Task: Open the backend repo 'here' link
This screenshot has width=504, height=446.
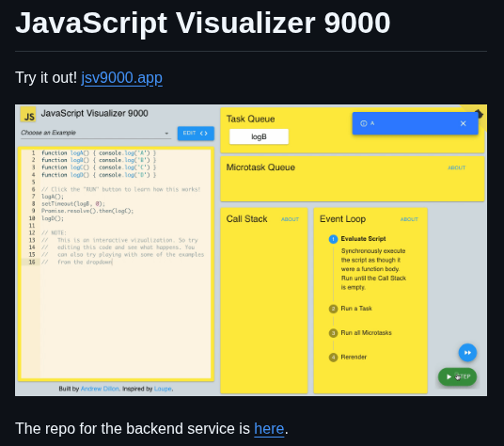Action: [269, 429]
